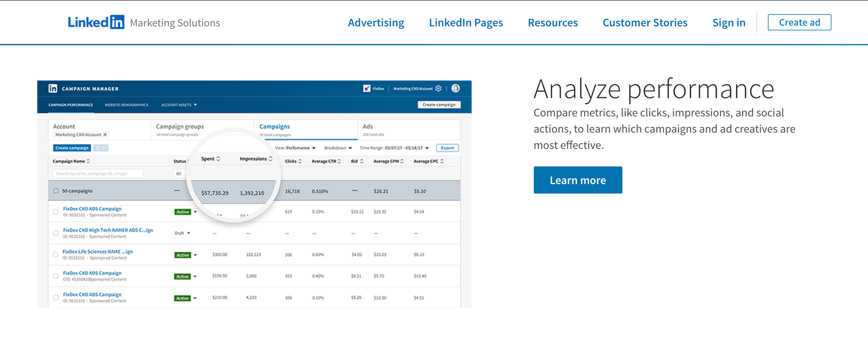Click the Campaign Manager 'in' logo icon

(53, 88)
